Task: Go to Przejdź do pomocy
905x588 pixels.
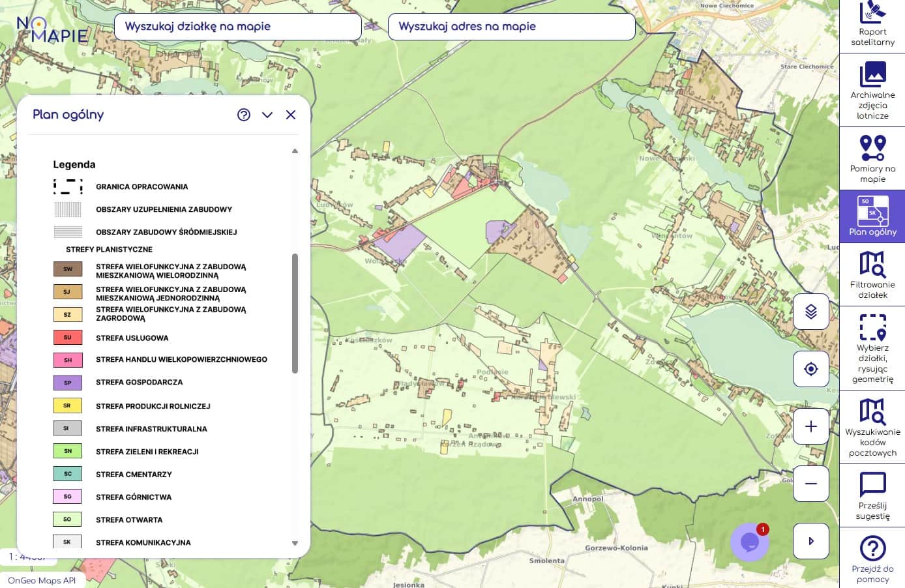Action: coord(872,559)
